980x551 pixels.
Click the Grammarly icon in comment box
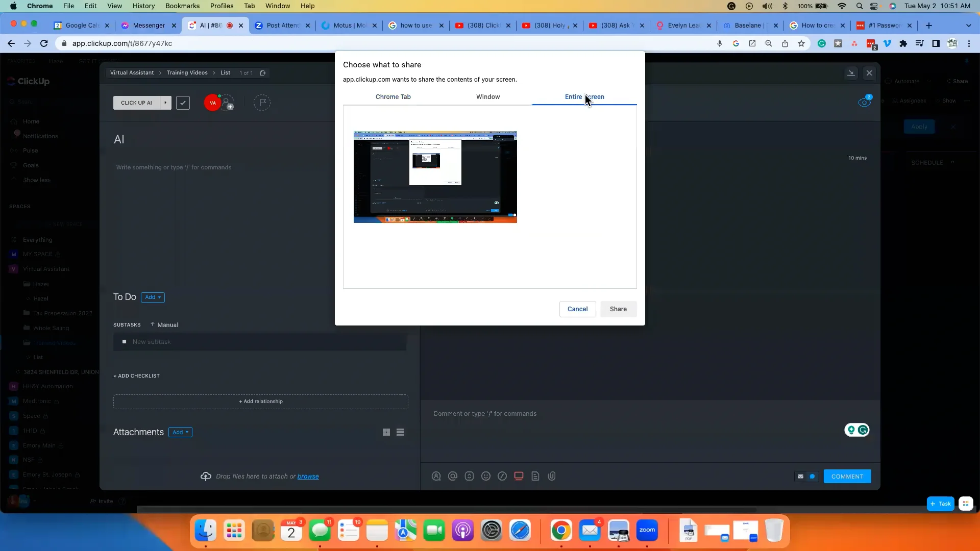[x=863, y=430]
